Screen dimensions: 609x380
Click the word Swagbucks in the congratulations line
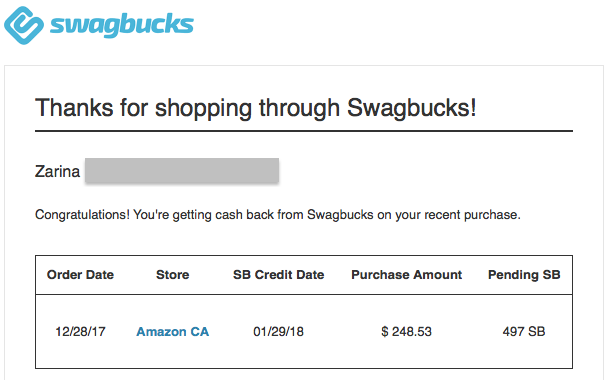340,214
